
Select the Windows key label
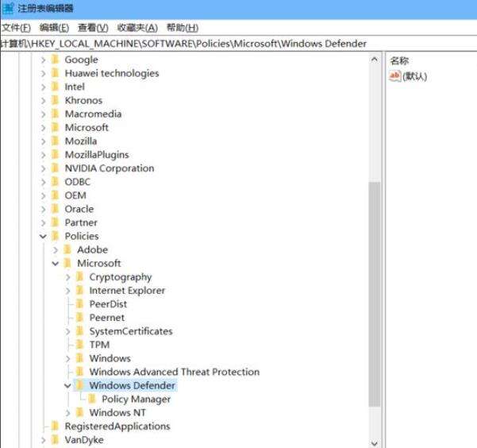[110, 358]
